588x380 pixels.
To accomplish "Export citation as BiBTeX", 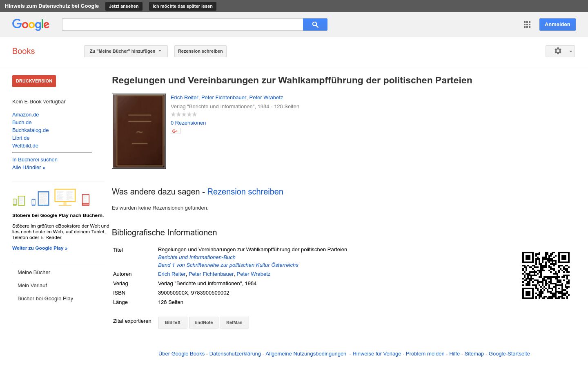I will [x=173, y=322].
